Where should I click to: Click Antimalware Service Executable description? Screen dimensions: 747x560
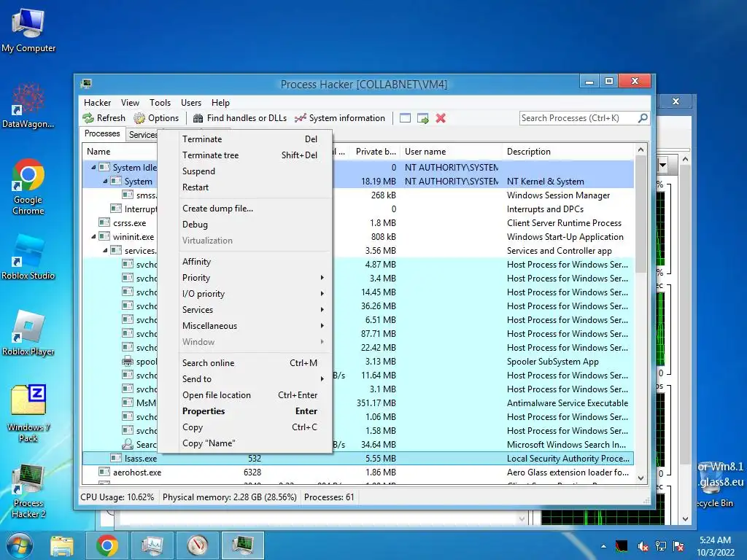(x=568, y=402)
